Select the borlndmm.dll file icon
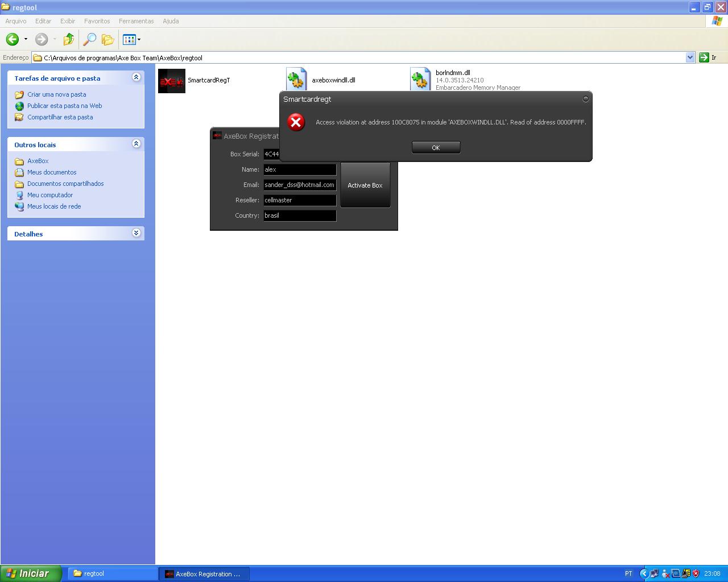The width and height of the screenshot is (728, 582). click(420, 80)
